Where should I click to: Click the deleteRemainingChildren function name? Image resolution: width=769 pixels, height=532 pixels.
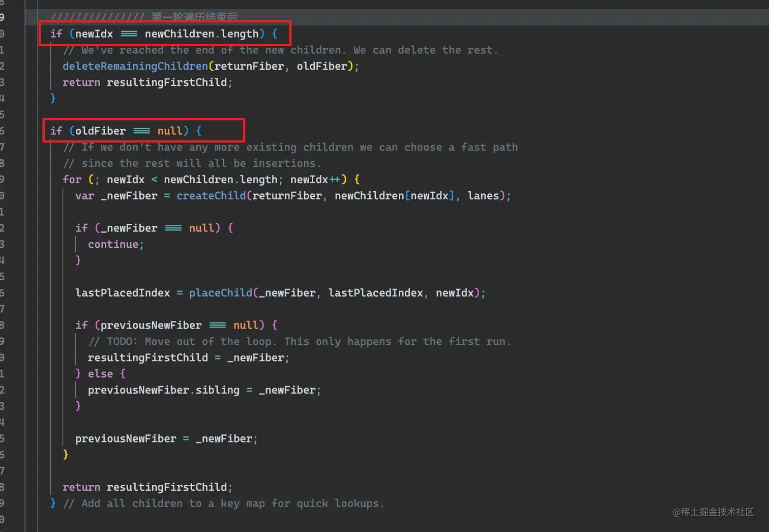(x=135, y=67)
